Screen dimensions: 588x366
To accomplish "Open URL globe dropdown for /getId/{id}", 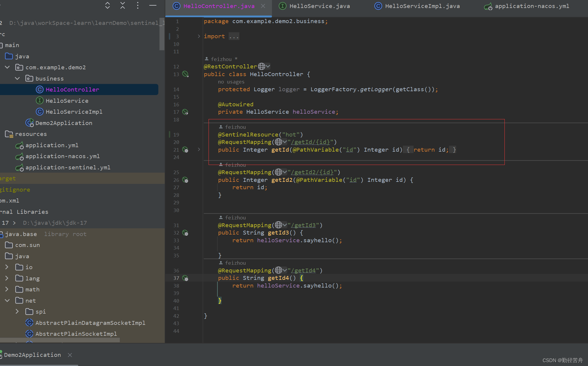I will [281, 142].
